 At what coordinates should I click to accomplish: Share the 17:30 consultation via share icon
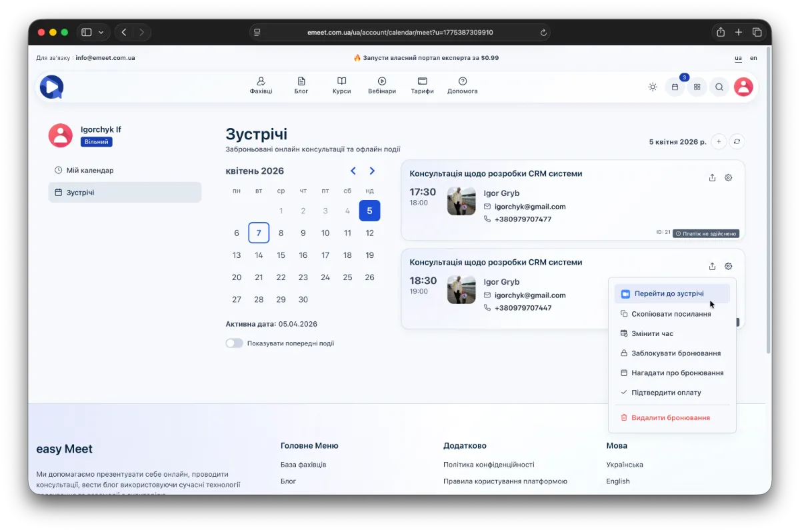[712, 177]
